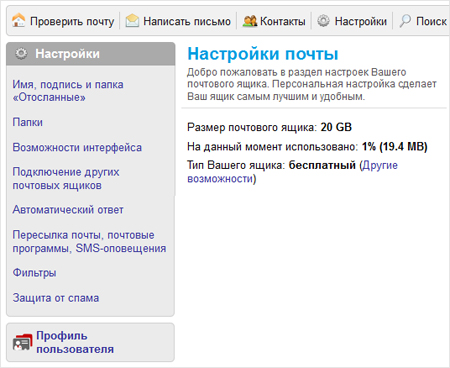The width and height of the screenshot is (450, 368).
Task: Click the usage value 1% (19.4 MB)
Action: 395,146
